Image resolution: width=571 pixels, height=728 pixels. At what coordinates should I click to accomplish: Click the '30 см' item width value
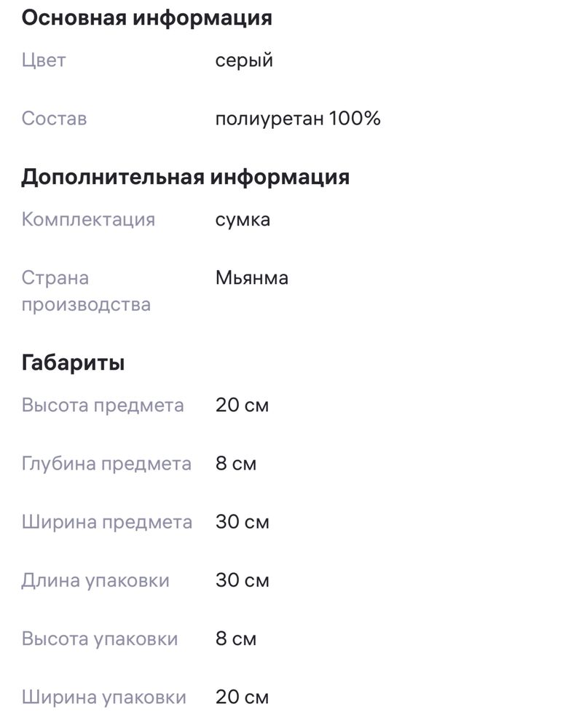pos(242,522)
